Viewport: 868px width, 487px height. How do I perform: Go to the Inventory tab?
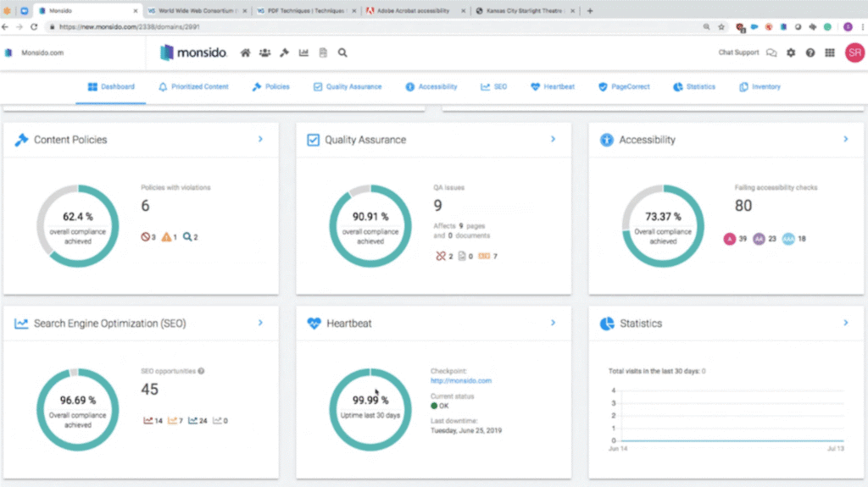coord(759,86)
